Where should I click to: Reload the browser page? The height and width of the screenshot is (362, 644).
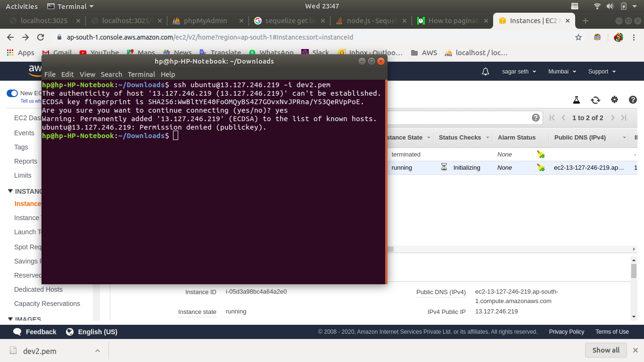coord(41,37)
